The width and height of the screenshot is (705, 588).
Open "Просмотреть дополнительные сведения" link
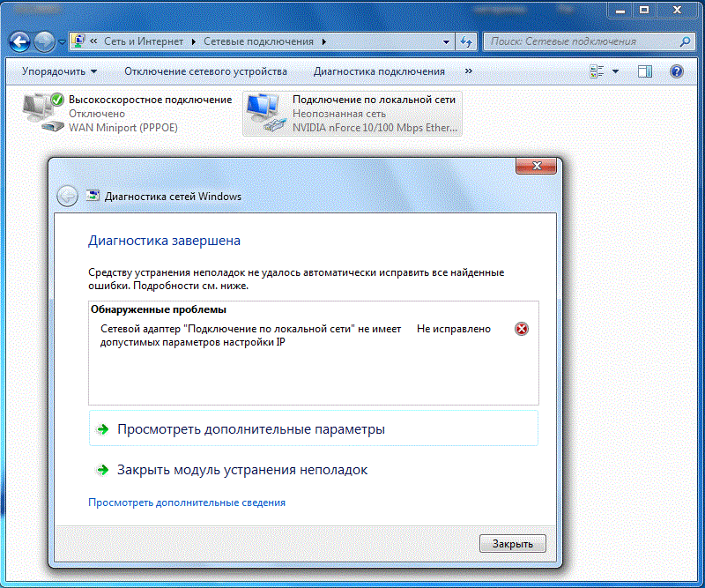tap(187, 502)
